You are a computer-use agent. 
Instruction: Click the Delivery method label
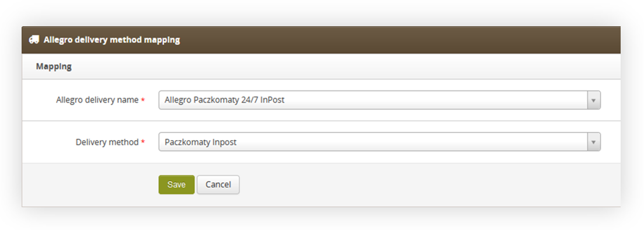coord(107,142)
